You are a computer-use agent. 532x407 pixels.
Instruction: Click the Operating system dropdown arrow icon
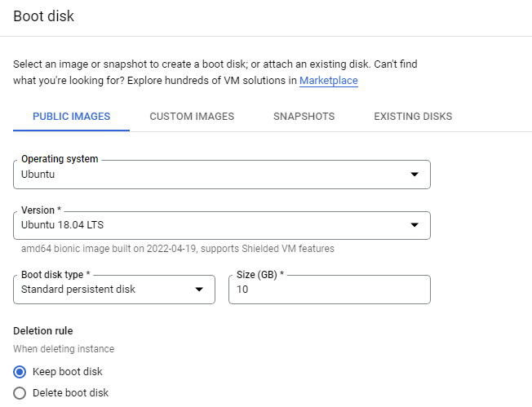pos(415,175)
